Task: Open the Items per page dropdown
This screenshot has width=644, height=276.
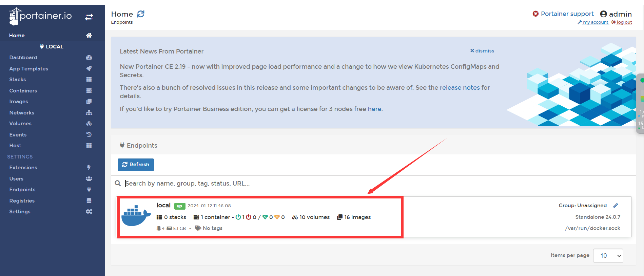Action: [x=608, y=256]
